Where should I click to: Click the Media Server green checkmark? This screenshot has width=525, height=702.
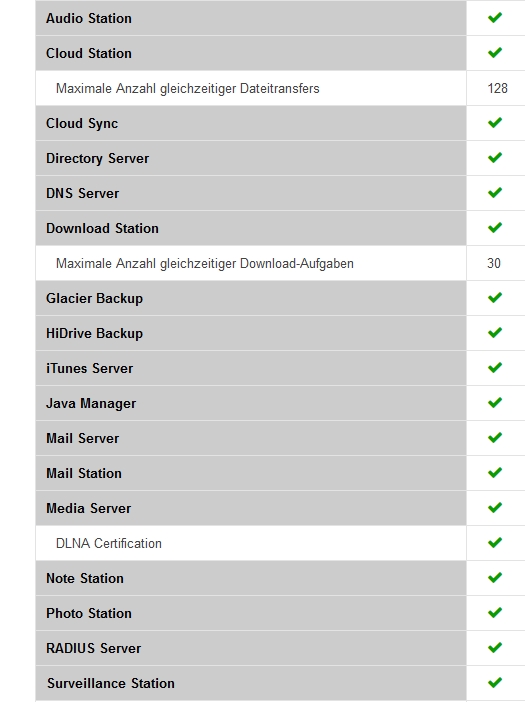coord(495,507)
